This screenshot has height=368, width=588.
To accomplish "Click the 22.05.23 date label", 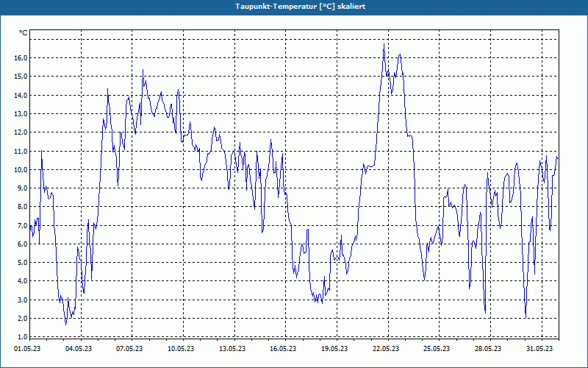I will click(386, 349).
